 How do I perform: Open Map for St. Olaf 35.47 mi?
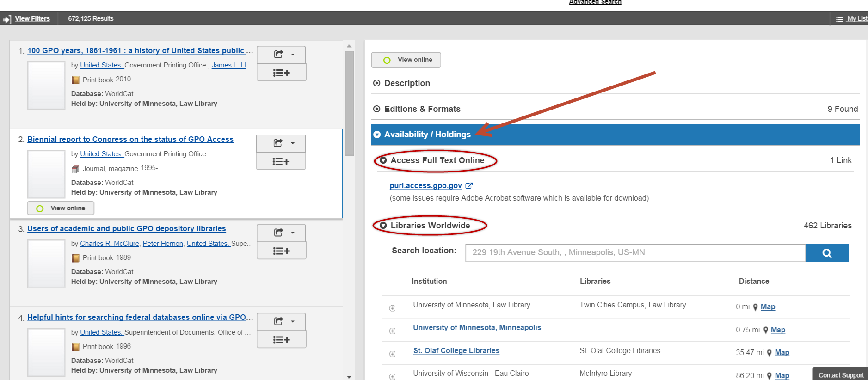(782, 353)
